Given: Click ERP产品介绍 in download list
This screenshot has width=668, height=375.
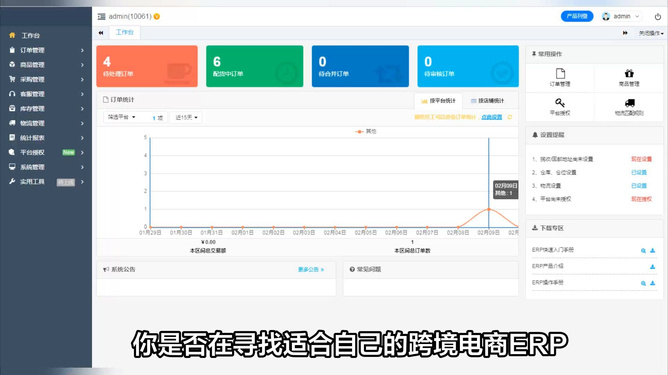Looking at the screenshot, I should pyautogui.click(x=547, y=266).
